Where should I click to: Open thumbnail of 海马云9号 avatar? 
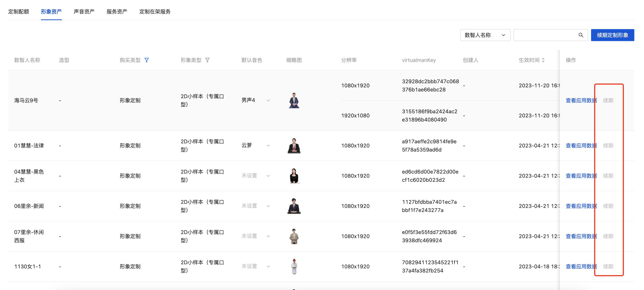click(294, 100)
